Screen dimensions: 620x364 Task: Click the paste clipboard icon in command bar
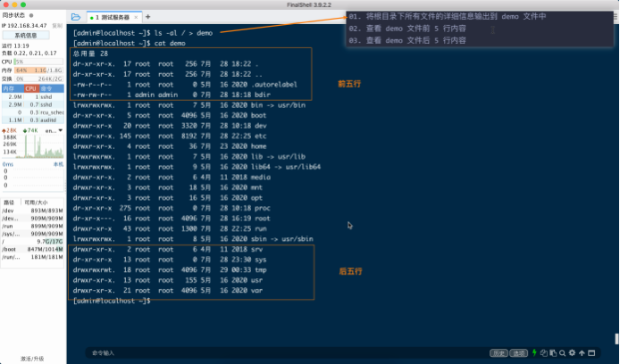coord(553,353)
